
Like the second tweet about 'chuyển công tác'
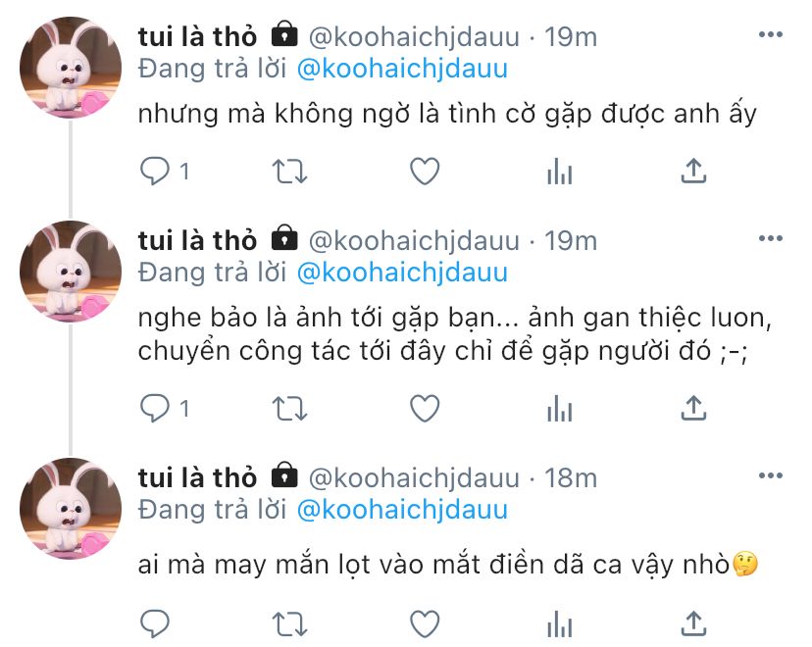pyautogui.click(x=425, y=409)
